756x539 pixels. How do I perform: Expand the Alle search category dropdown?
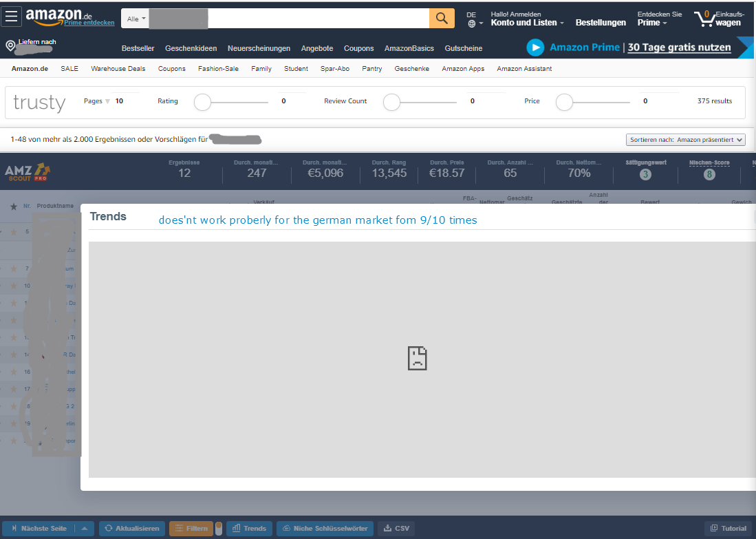(136, 19)
